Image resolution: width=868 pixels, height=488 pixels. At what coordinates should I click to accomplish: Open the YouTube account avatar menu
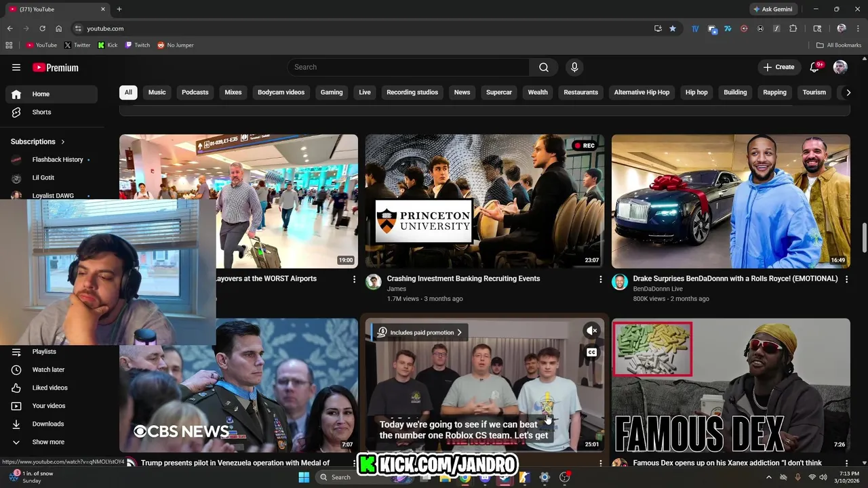pyautogui.click(x=840, y=67)
